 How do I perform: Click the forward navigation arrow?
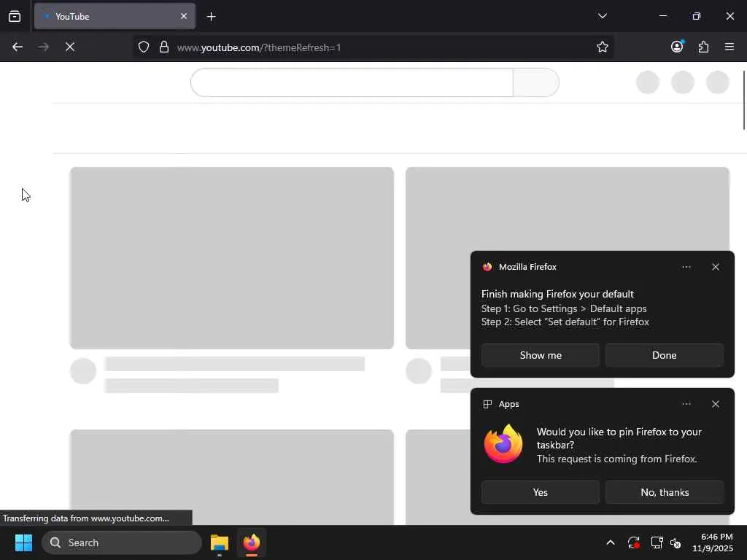[x=43, y=47]
